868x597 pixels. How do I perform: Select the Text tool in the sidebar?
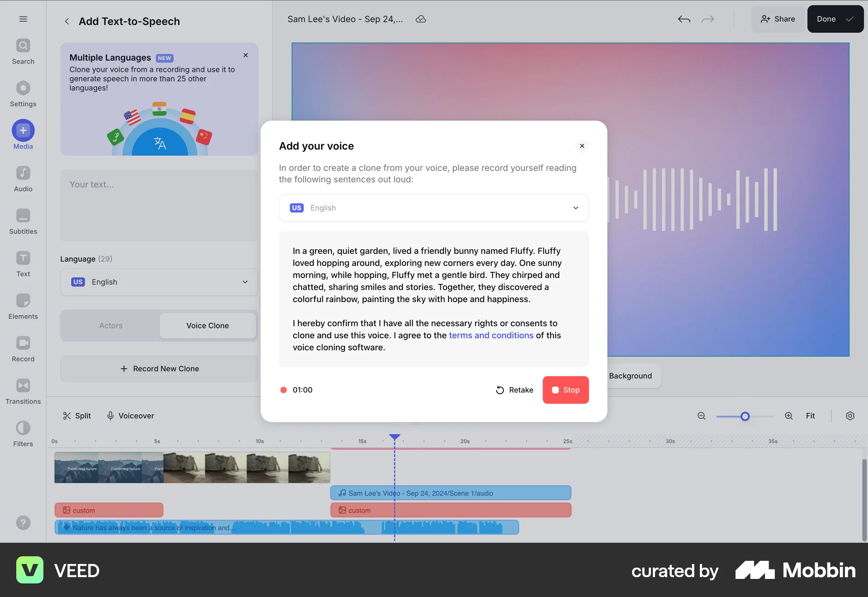coord(23,263)
